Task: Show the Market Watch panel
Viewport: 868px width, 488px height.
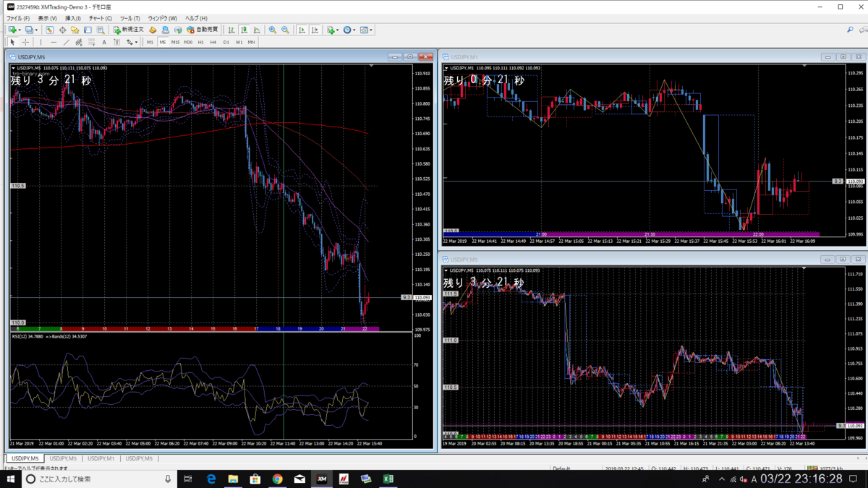Action: 49,30
